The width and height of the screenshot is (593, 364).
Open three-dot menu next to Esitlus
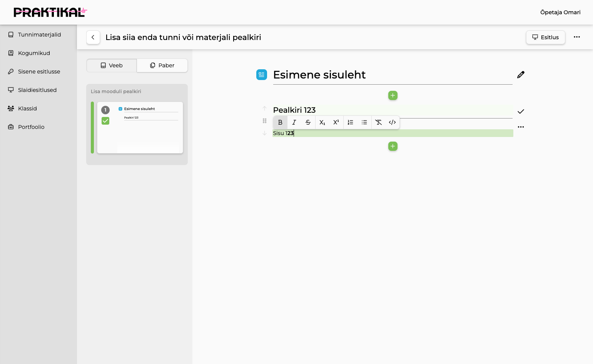577,37
